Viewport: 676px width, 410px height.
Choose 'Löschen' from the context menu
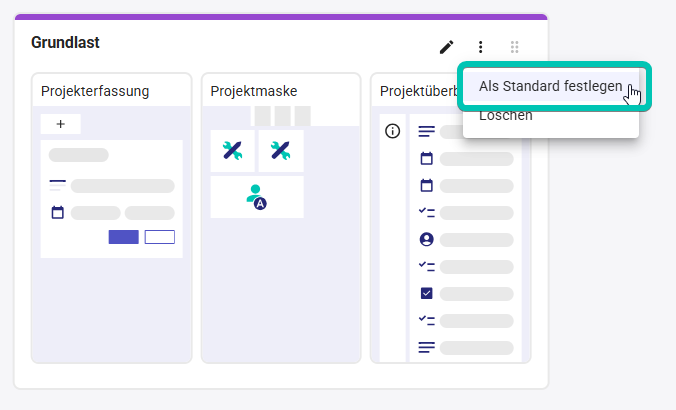506,115
